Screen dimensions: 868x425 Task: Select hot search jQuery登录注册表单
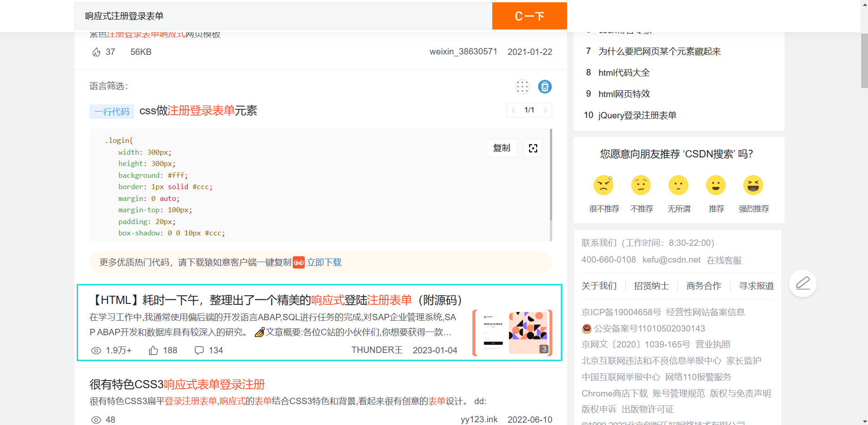637,115
